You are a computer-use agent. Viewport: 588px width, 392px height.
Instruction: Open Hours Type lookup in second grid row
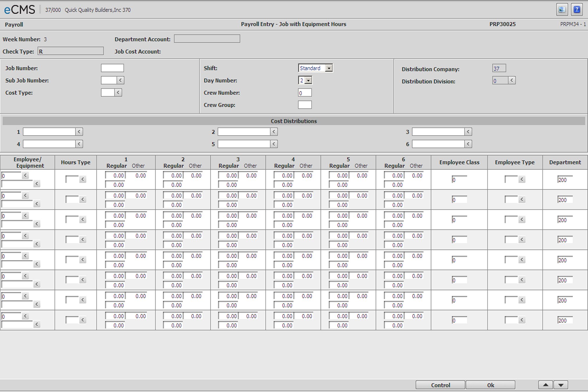[83, 199]
